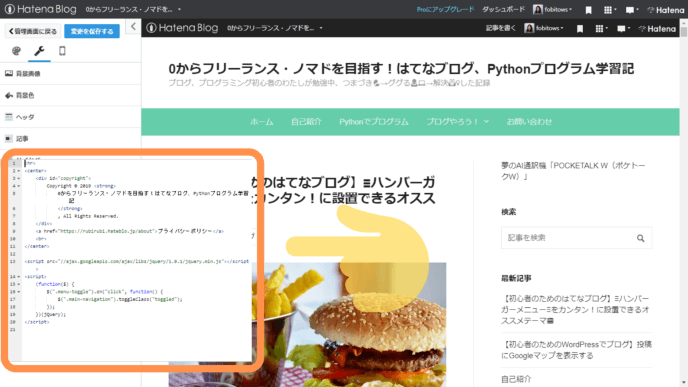Open 自己紹介 in recent posts list
The image size is (688, 387).
pyautogui.click(x=516, y=379)
